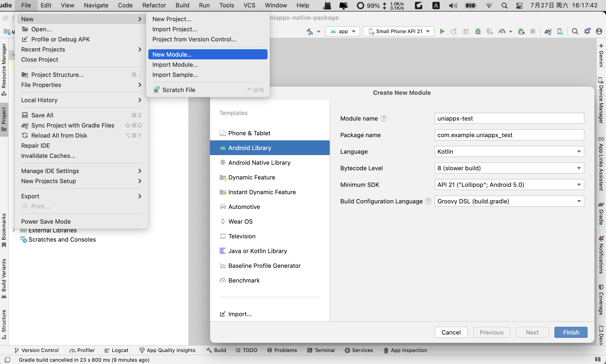Open Project Structure menu item

point(81,75)
